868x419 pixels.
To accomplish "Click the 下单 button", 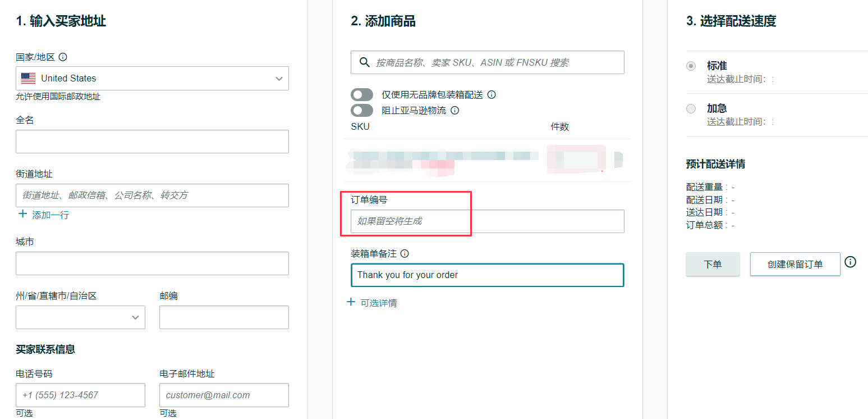I will 713,264.
